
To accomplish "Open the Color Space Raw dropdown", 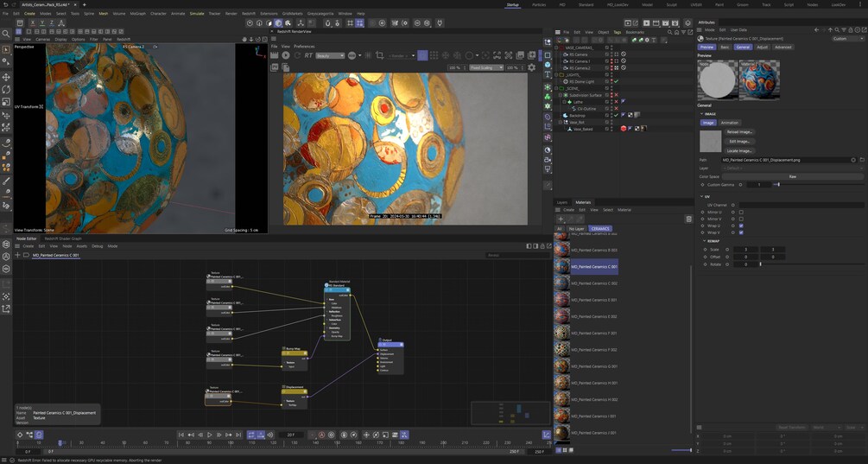I will (x=793, y=176).
